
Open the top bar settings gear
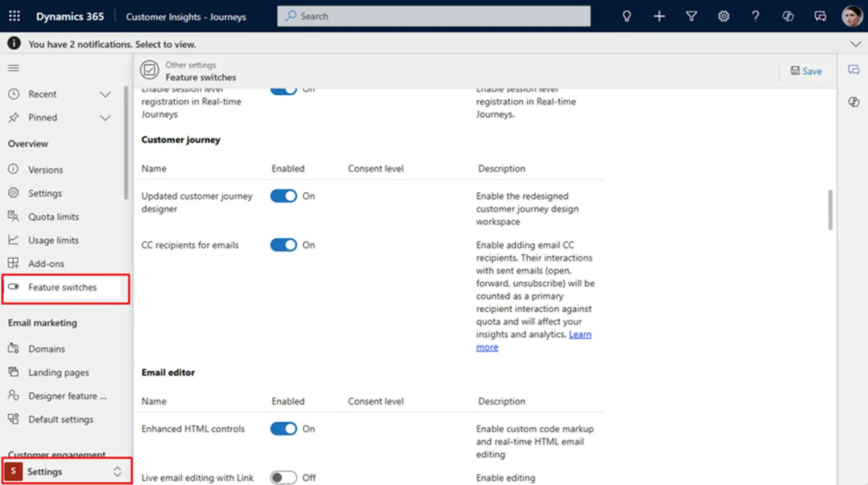tap(724, 16)
